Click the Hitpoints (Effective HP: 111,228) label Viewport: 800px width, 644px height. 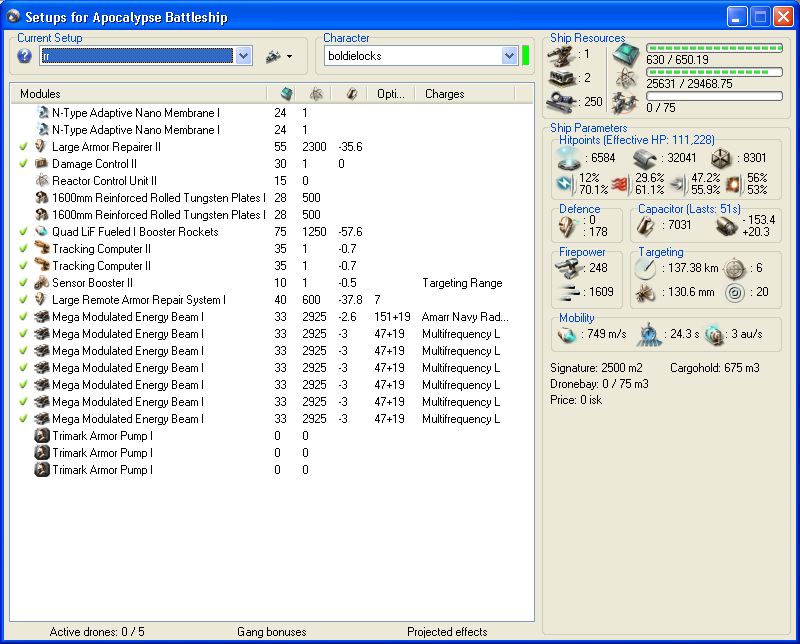637,140
